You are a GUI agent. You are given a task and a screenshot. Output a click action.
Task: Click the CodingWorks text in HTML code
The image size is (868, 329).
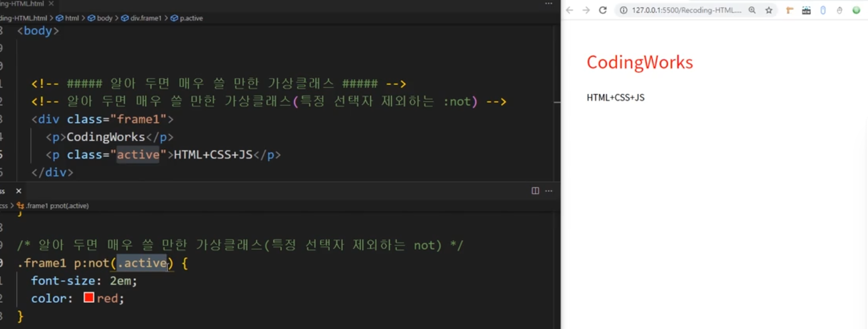click(x=106, y=137)
